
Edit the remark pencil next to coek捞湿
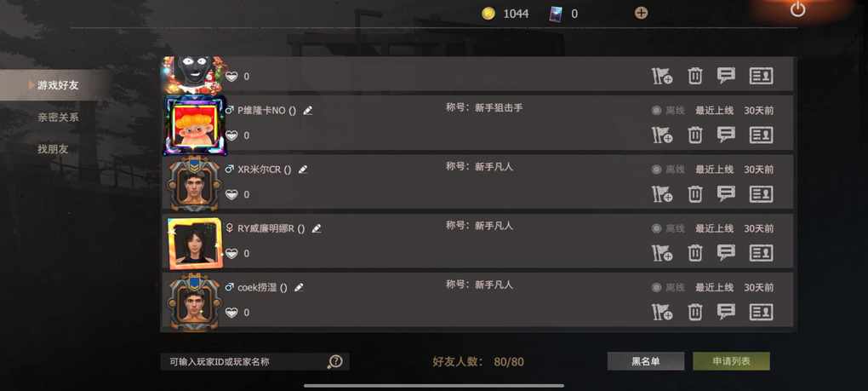299,287
